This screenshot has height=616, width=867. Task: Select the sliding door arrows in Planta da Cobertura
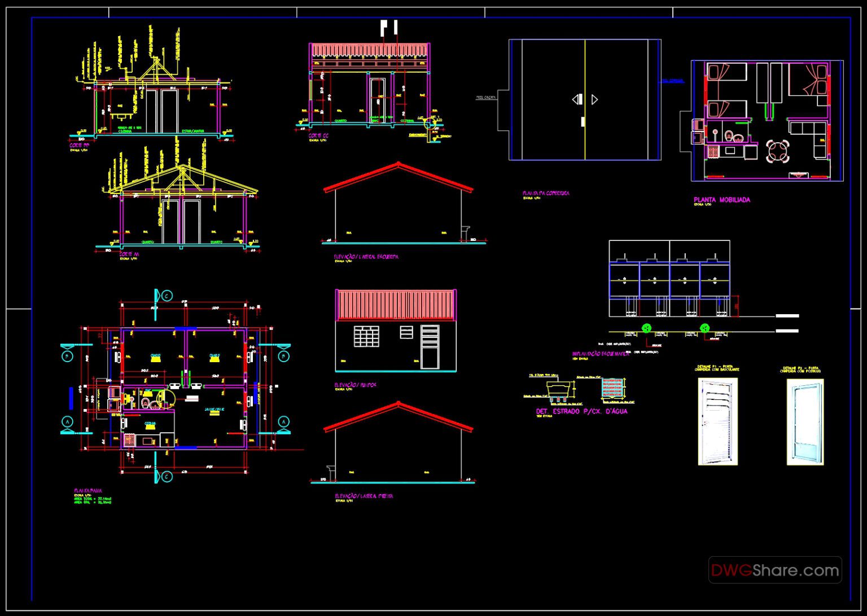tap(585, 99)
